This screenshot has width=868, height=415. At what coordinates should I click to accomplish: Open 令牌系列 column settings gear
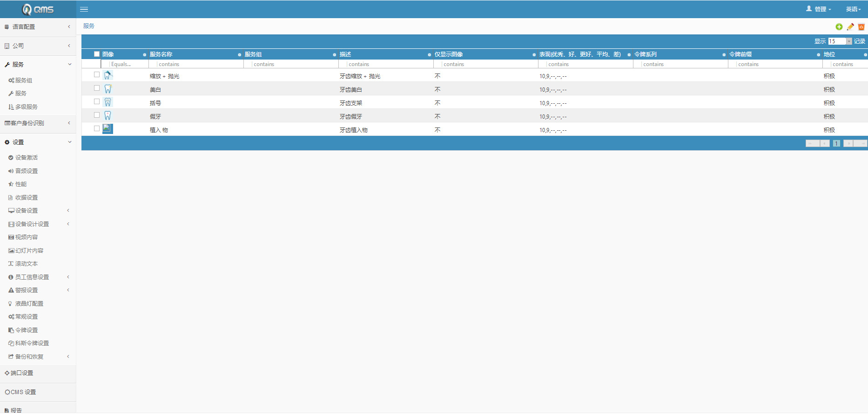point(724,55)
